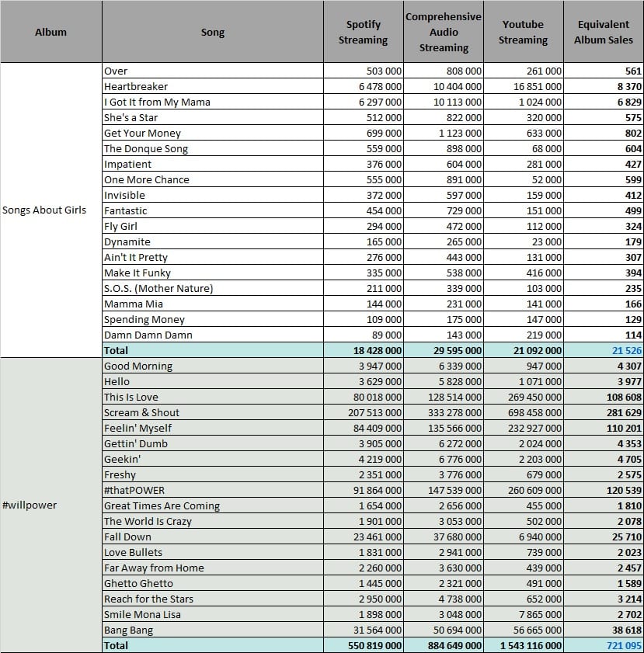Click the Fantastic song cell
The image size is (644, 653).
point(212,210)
